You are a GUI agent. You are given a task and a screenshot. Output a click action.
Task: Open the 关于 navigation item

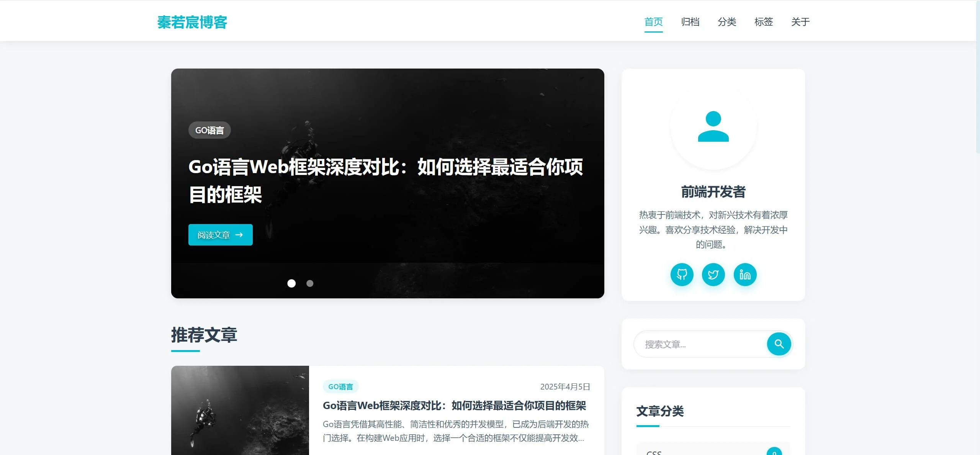coord(800,22)
